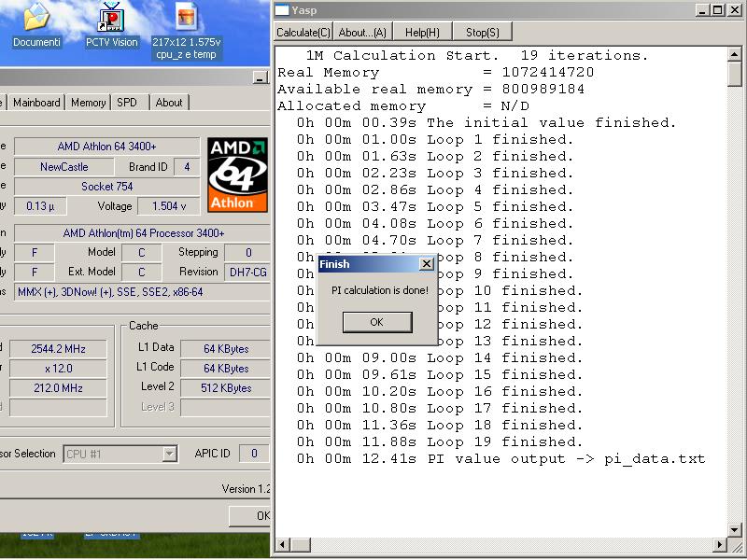Click the Yasp horizontal scrollbar thumb
This screenshot has height=560, width=747.
click(301, 545)
